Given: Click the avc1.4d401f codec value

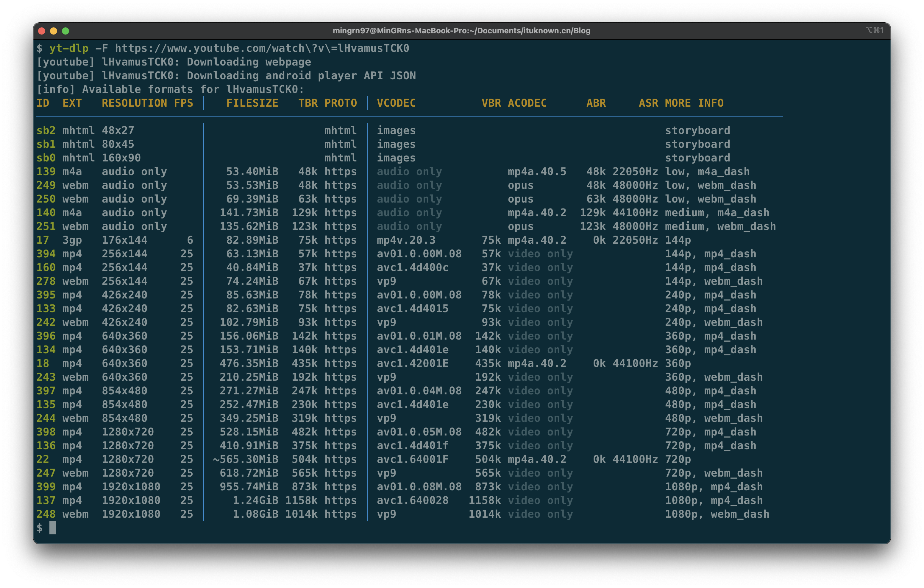Looking at the screenshot, I should [x=413, y=446].
